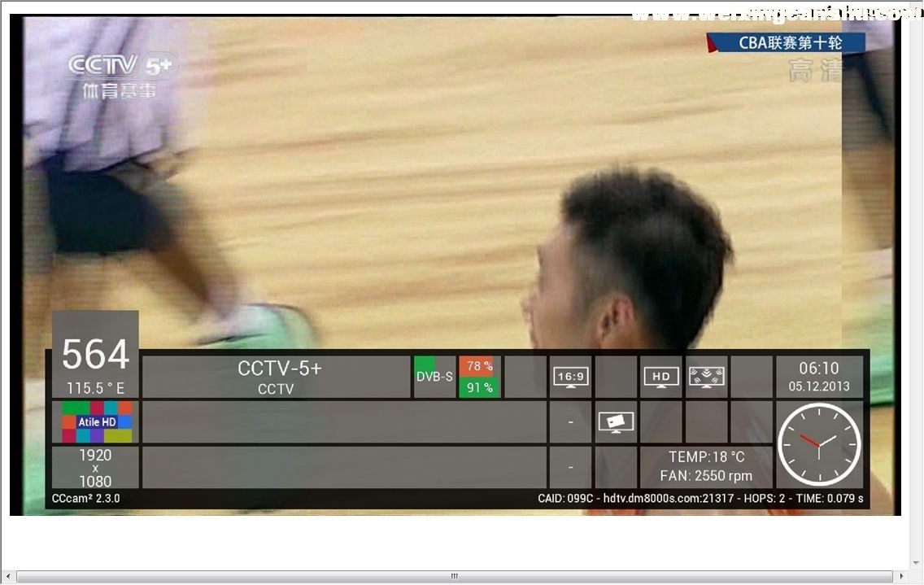Click the 16:9 aspect ratio icon
924x585 pixels.
tap(570, 377)
